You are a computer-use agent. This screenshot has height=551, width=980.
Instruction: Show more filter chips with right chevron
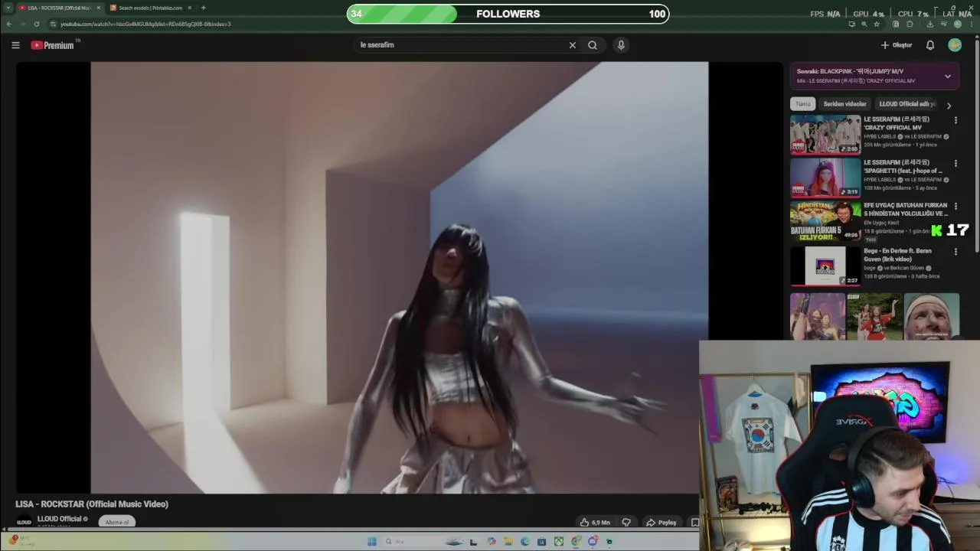click(x=949, y=106)
